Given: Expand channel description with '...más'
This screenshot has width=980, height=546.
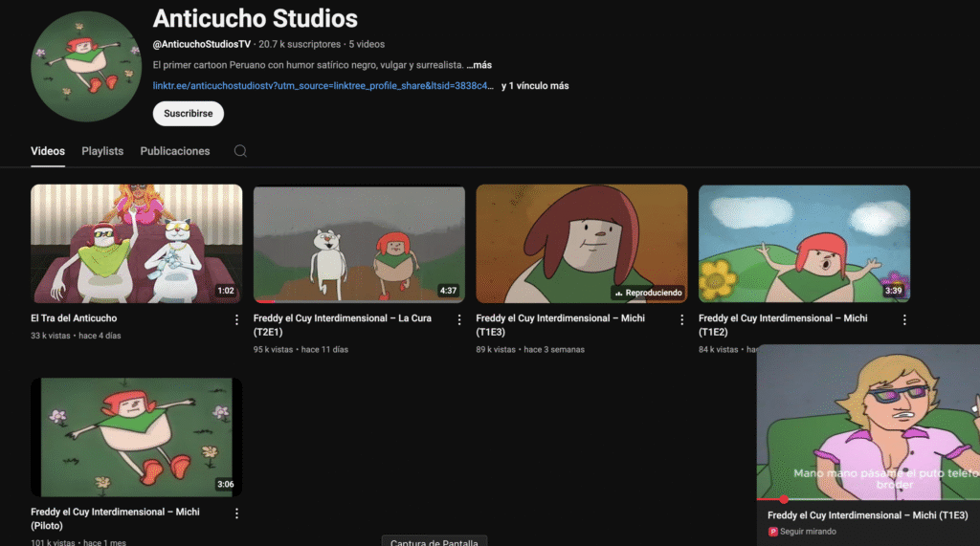Looking at the screenshot, I should click(479, 65).
